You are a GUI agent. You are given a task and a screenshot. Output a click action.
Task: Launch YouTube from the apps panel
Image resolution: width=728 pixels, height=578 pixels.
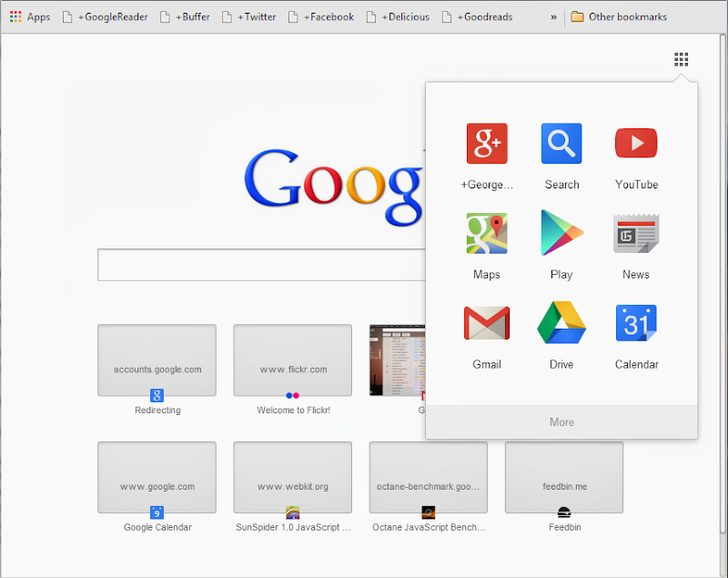pos(636,144)
